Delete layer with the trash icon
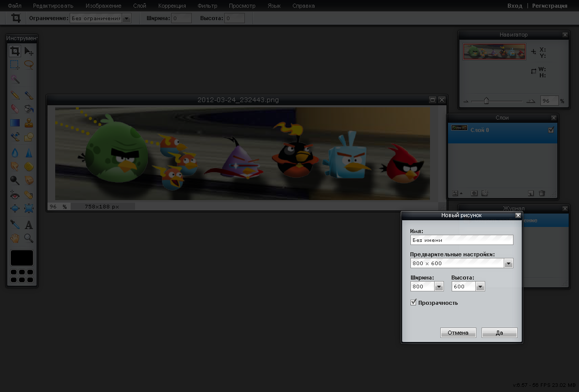579x392 pixels. (542, 193)
